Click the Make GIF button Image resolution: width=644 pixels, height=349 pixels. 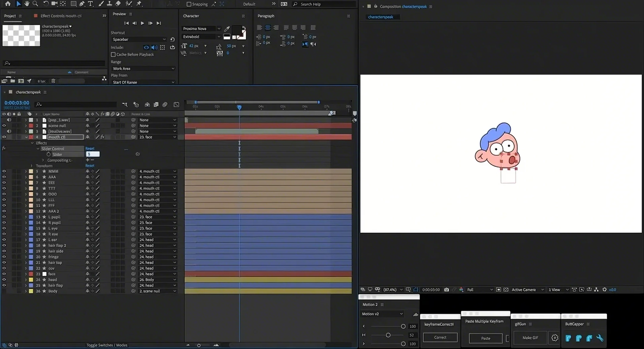[530, 338]
